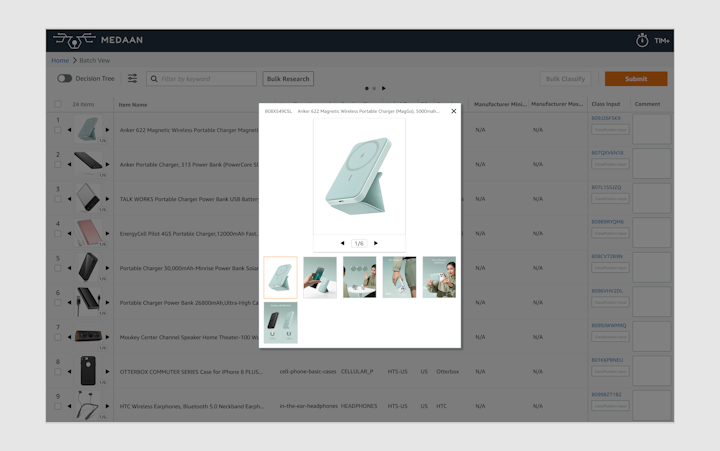
Task: Check the checkbox for row 2
Action: tap(58, 164)
